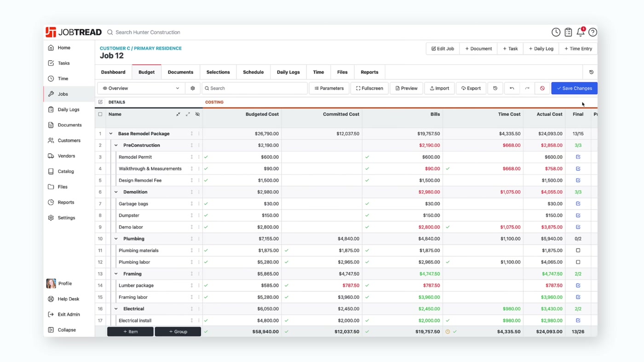Switch to the Selections tab
This screenshot has height=362, width=644.
click(218, 72)
